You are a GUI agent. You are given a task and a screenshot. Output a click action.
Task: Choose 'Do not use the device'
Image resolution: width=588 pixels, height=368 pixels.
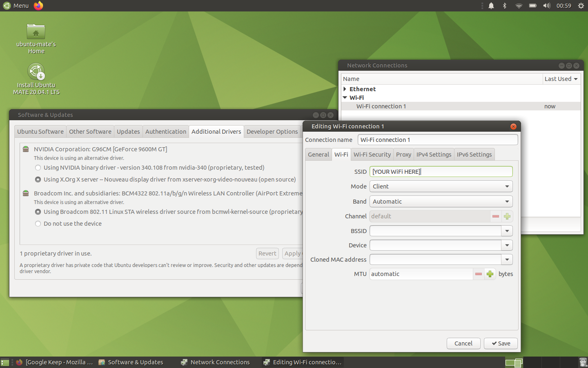tap(38, 224)
